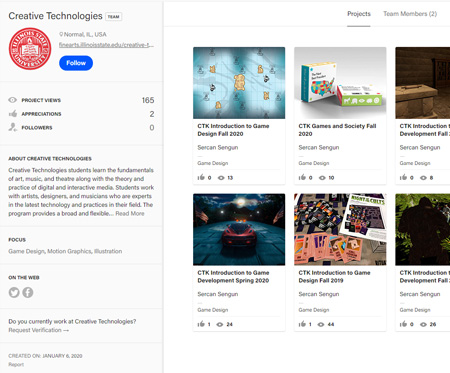Click thumbs-up on the wooden chest project card

(403, 177)
